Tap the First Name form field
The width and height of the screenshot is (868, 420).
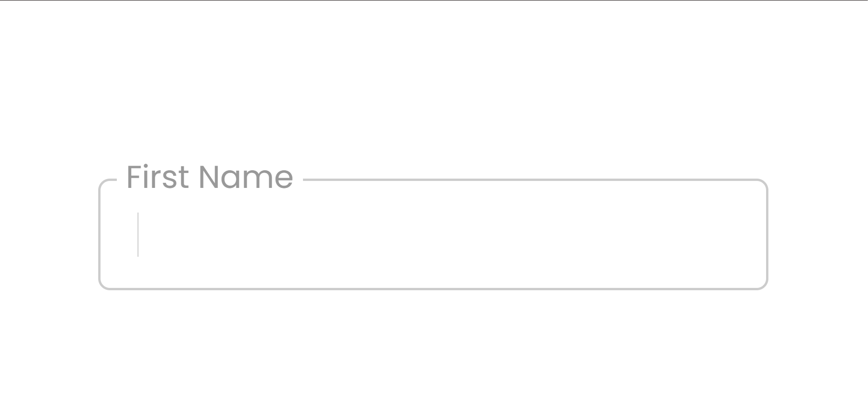tap(433, 234)
